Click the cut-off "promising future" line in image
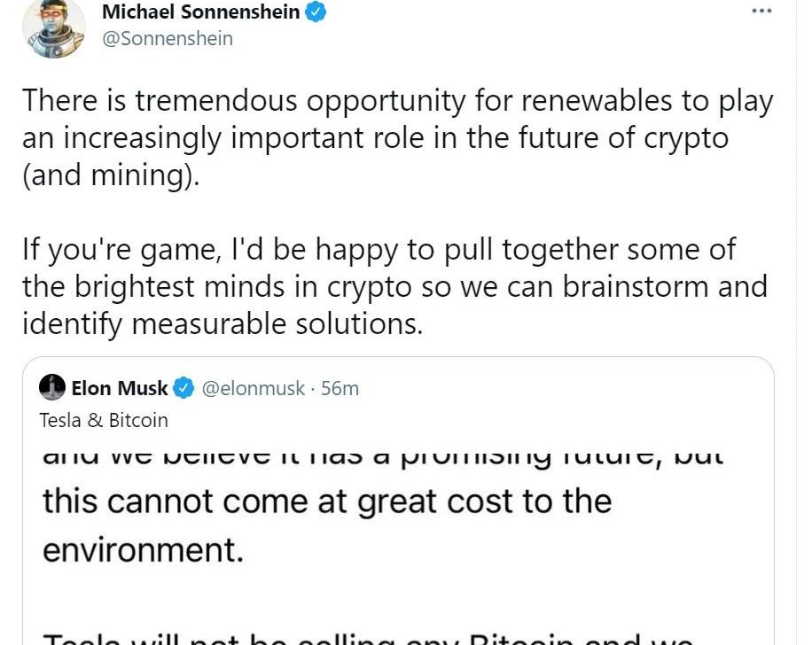The image size is (812, 645). coord(383,458)
